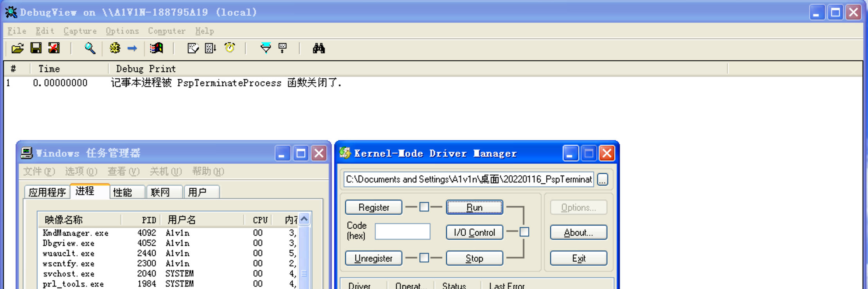Open the Capture menu in DebugView

pyautogui.click(x=80, y=31)
